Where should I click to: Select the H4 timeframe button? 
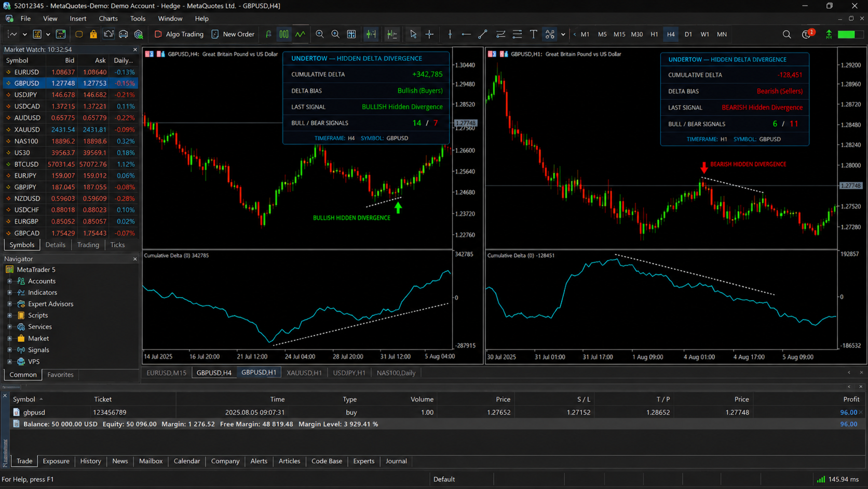[671, 34]
